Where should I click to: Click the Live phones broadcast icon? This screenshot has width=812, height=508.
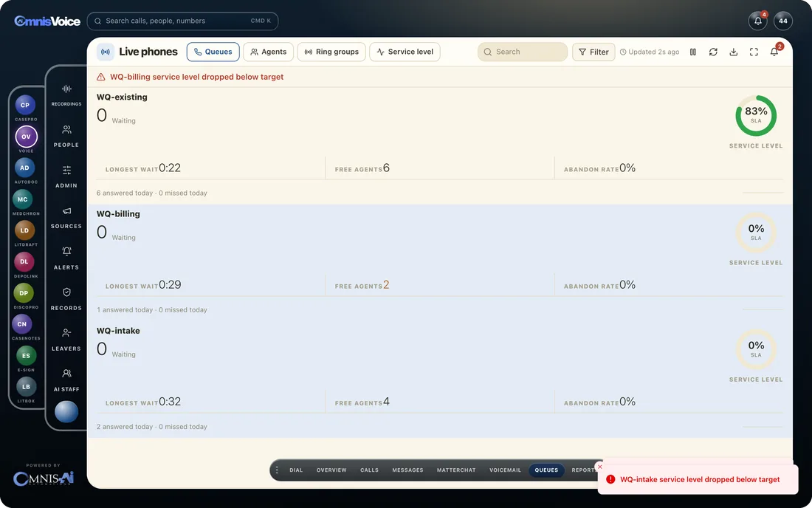pyautogui.click(x=106, y=52)
